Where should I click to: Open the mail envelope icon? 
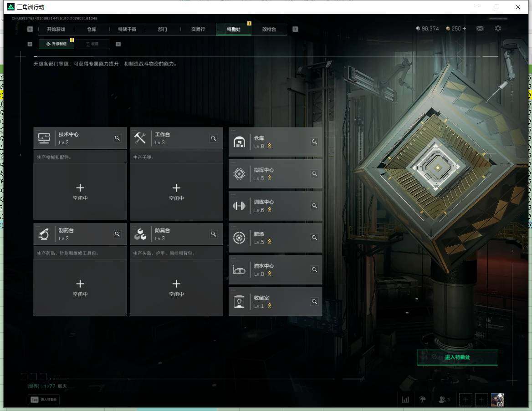coord(480,29)
